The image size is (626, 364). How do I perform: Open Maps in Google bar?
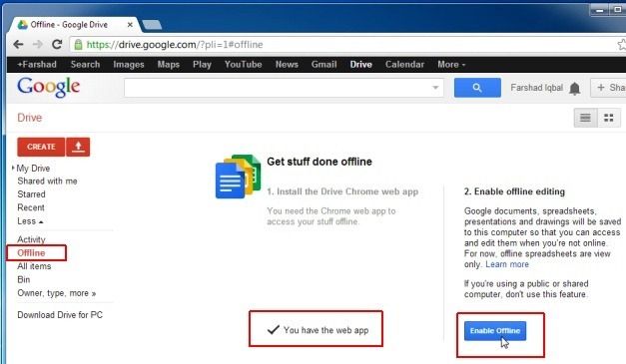pos(168,64)
